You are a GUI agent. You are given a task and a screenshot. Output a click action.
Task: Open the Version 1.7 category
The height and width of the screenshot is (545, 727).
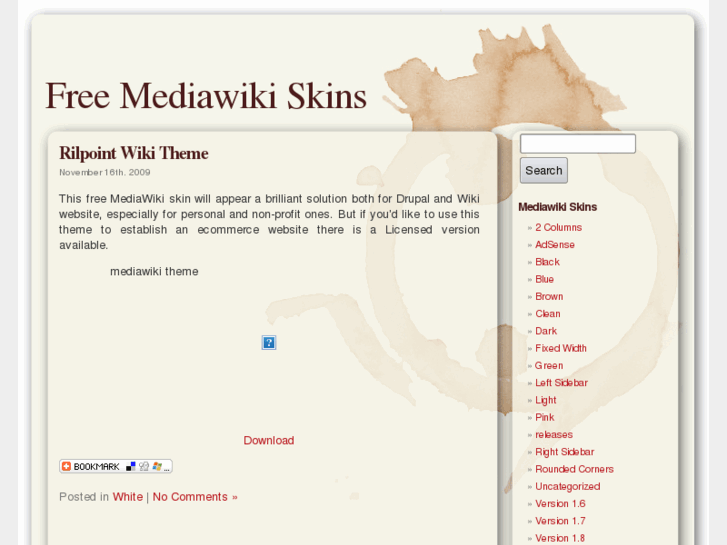coord(560,521)
